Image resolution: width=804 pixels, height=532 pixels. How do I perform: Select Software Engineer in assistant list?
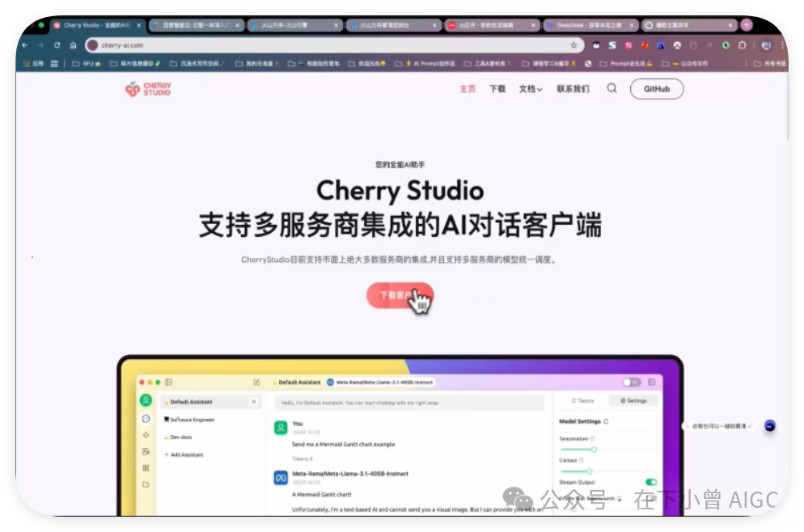[x=188, y=420]
